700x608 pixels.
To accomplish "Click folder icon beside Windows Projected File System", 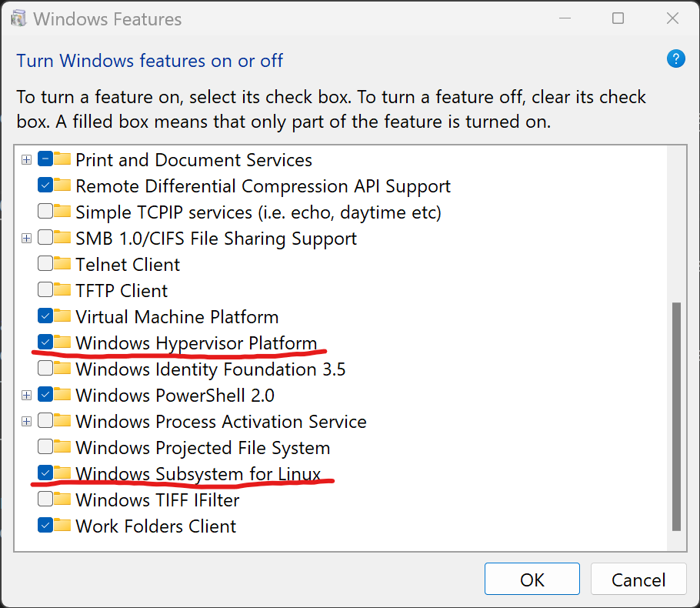I will pos(62,446).
